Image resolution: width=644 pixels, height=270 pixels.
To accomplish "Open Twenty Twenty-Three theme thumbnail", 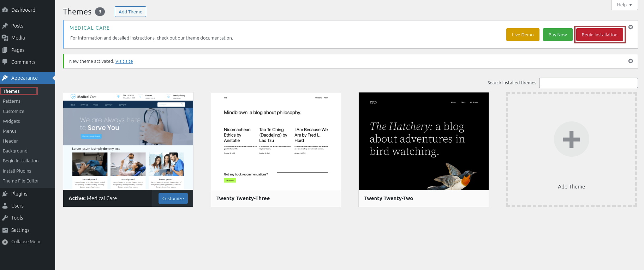I will click(x=276, y=141).
